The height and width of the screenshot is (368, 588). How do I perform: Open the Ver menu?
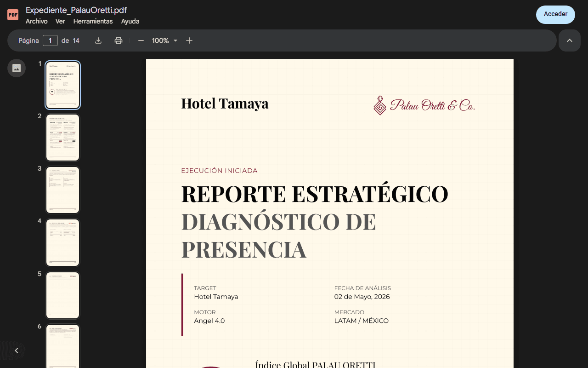pos(60,21)
